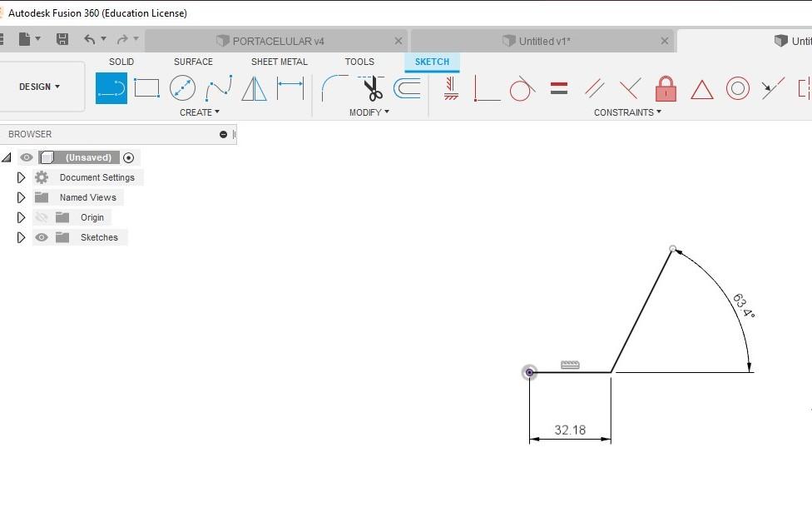This screenshot has width=812, height=527.
Task: Click the 32.18 dimension value
Action: tap(570, 430)
